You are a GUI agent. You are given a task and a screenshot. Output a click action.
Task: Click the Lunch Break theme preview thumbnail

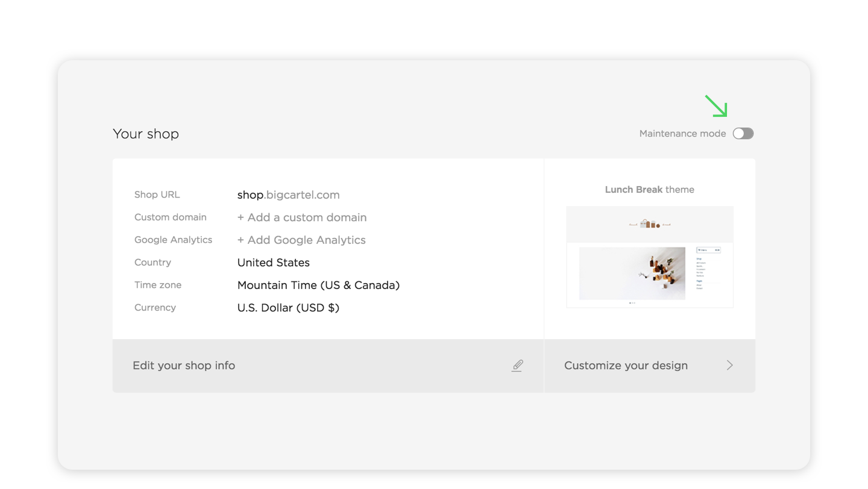[x=650, y=257]
